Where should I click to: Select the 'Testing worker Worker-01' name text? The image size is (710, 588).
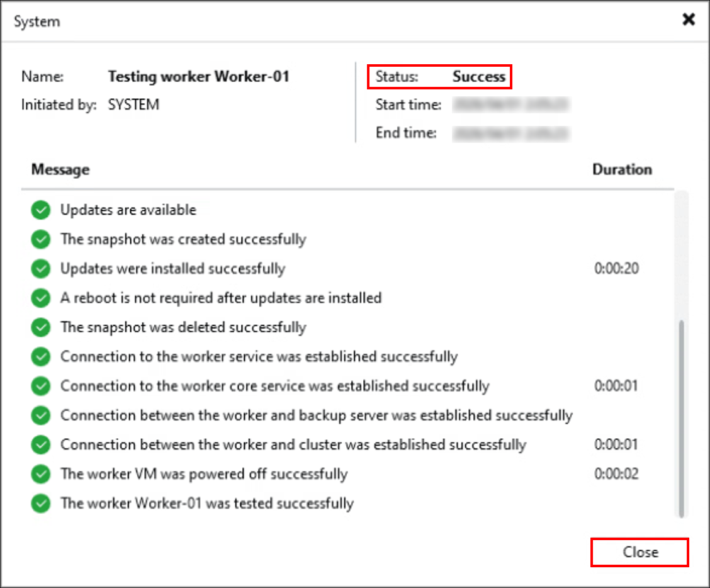tap(199, 76)
